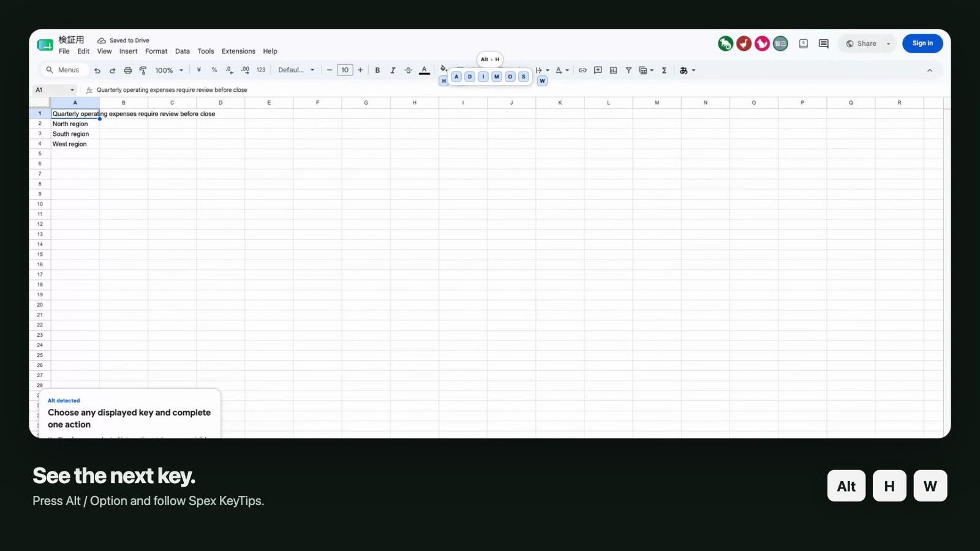The image size is (980, 551).
Task: Open the Insert menu
Action: [x=128, y=51]
